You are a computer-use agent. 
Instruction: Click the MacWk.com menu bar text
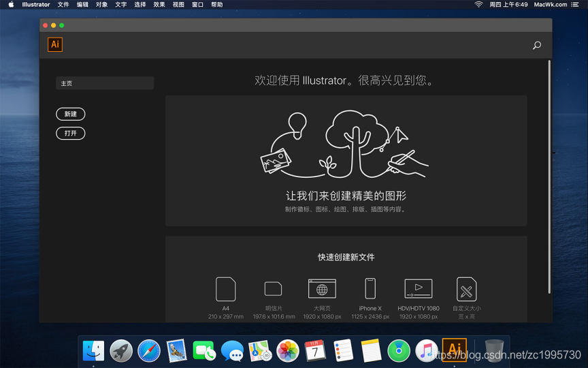click(551, 5)
